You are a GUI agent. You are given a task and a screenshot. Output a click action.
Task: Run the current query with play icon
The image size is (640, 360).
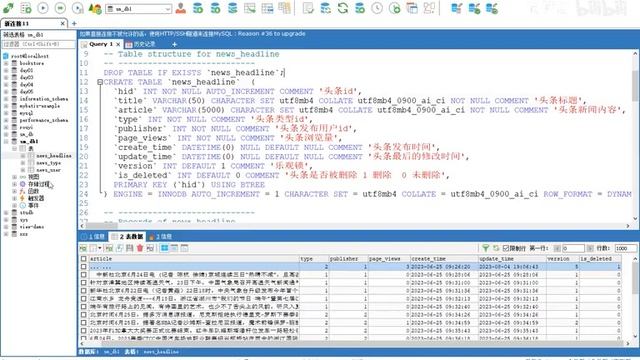point(42,8)
